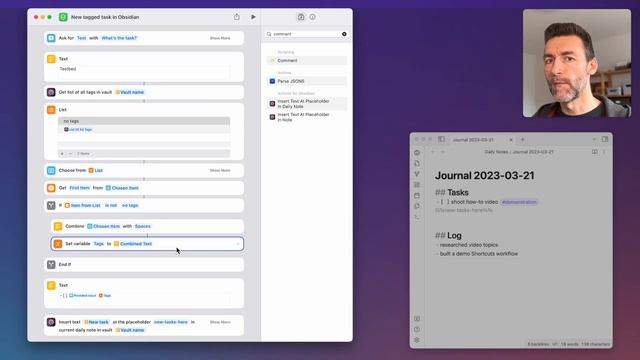Image resolution: width=640 pixels, height=360 pixels.
Task: Open Obsidian settings gear icon
Action: coord(417,340)
